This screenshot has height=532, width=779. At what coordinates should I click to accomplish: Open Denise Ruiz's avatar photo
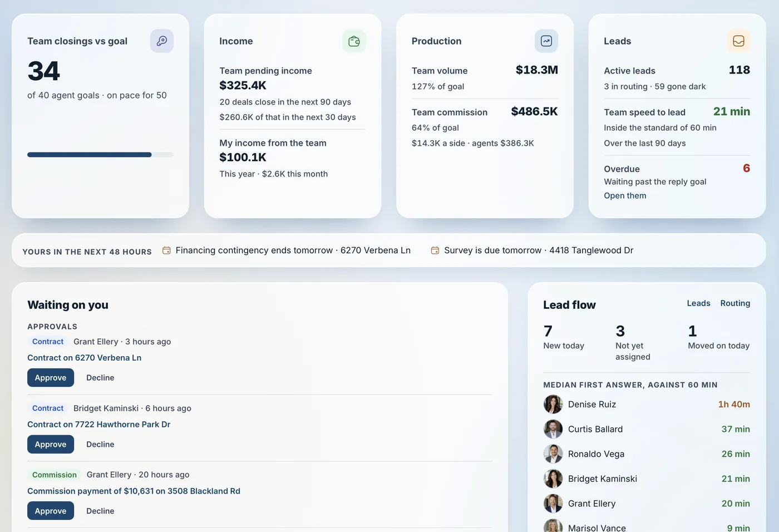click(553, 405)
